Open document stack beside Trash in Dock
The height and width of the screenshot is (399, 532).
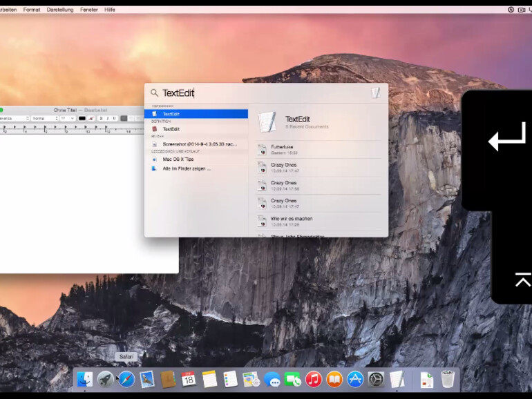pos(426,379)
